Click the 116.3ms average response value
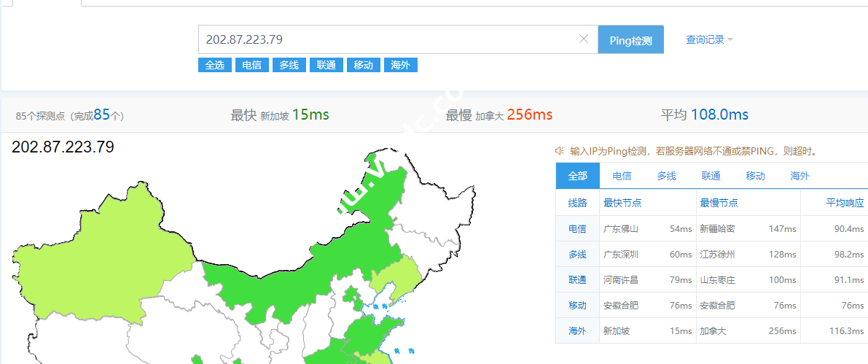Viewport: 868px width, 364px height. [x=846, y=330]
